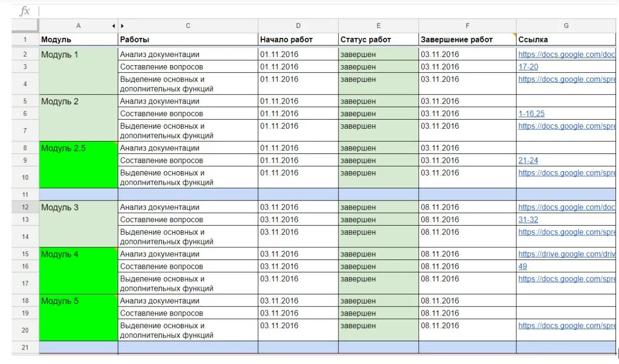The image size is (619, 364).
Task: Click the 'Завершение работ' header cell
Action: (467, 39)
